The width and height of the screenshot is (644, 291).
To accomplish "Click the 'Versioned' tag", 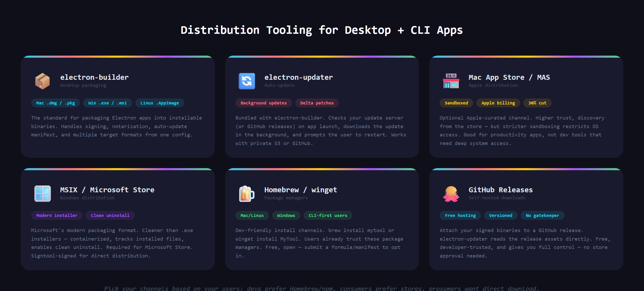I will pyautogui.click(x=501, y=215).
